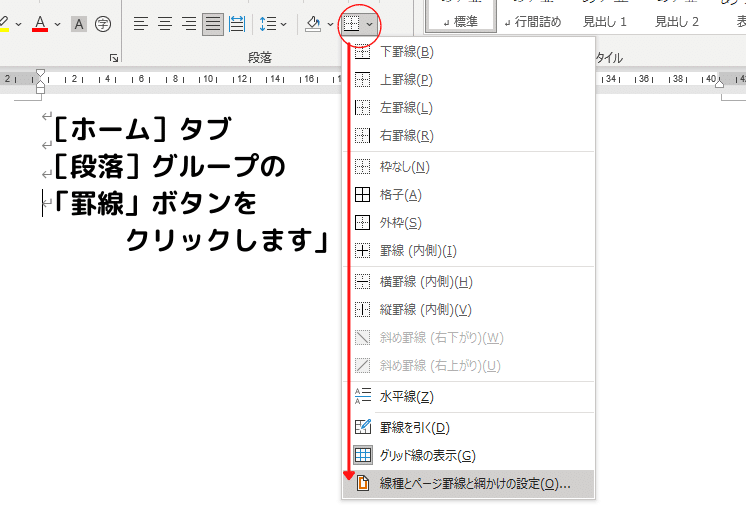Screen dimensions: 746x513
Task: Choose 上罫線(P) from borders menu
Action: pyautogui.click(x=469, y=80)
